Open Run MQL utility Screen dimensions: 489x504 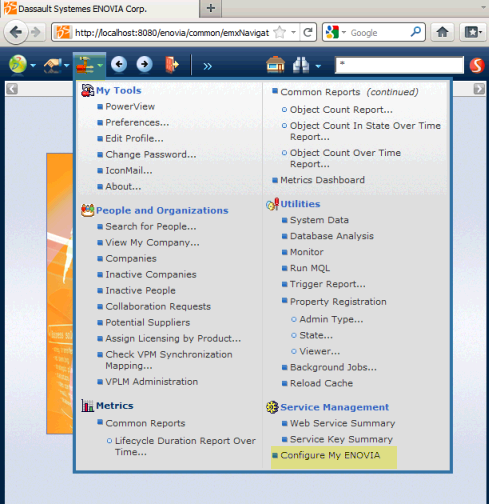[x=310, y=268]
